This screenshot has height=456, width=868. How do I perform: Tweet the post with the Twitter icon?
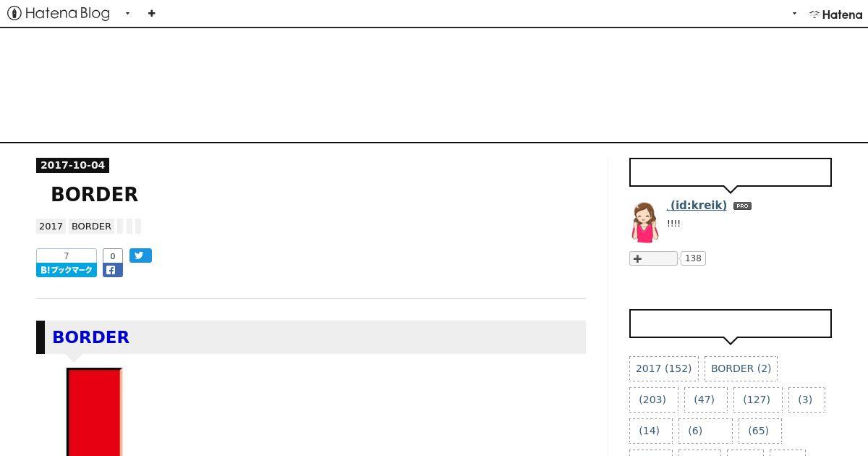coord(140,256)
